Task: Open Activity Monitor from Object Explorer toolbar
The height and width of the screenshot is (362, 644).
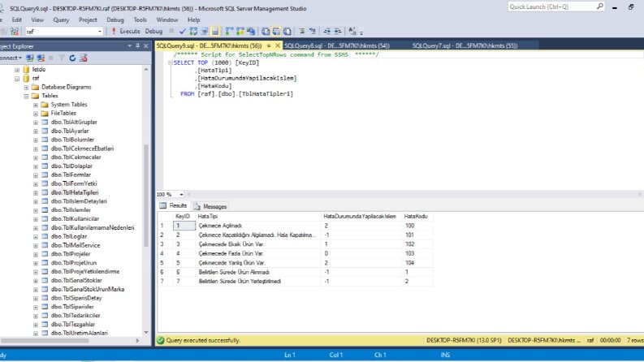Action: pyautogui.click(x=84, y=58)
